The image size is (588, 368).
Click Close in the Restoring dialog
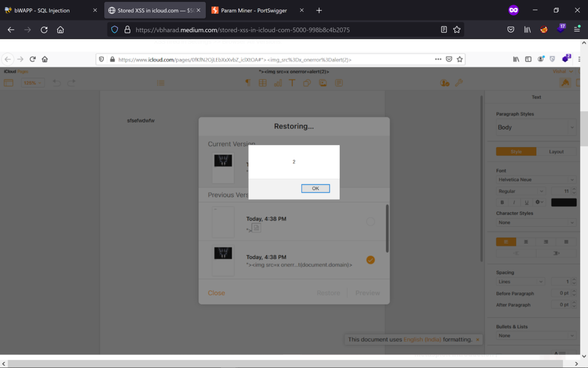coord(216,293)
